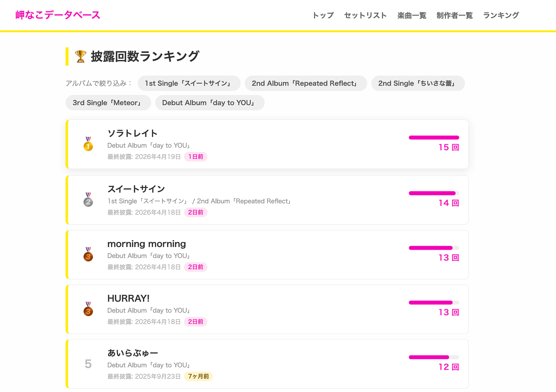Image resolution: width=556 pixels, height=392 pixels.
Task: Click the gold medal icon for ソラトレイト
Action: pyautogui.click(x=88, y=144)
